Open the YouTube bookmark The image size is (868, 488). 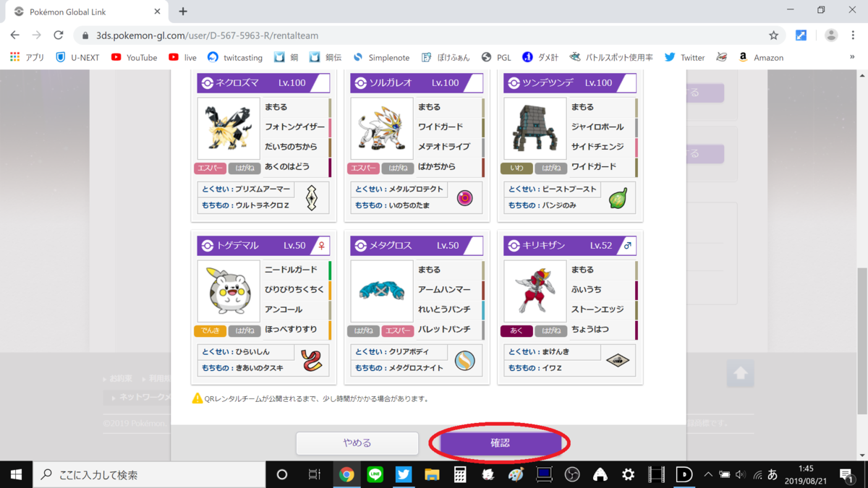click(134, 57)
